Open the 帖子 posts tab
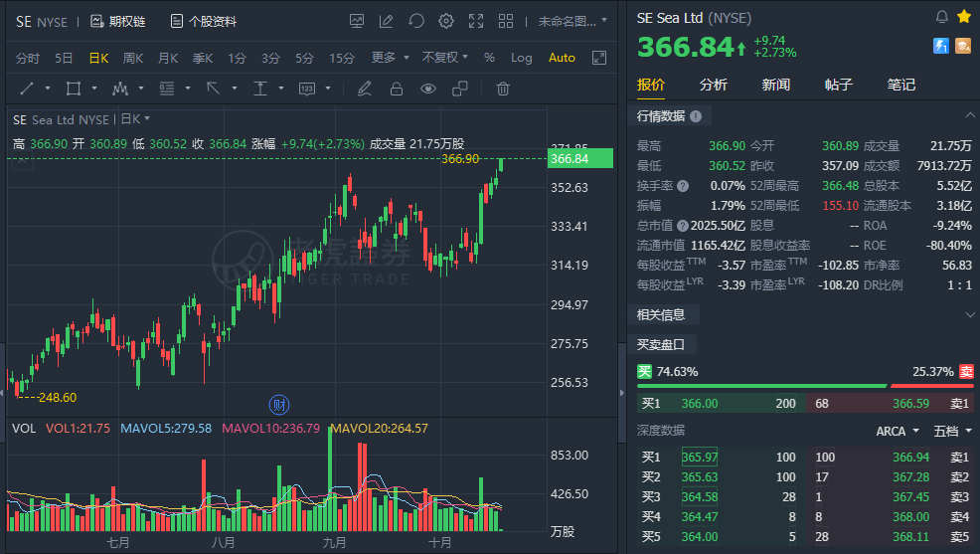Screen dimensions: 980x554 coord(838,85)
